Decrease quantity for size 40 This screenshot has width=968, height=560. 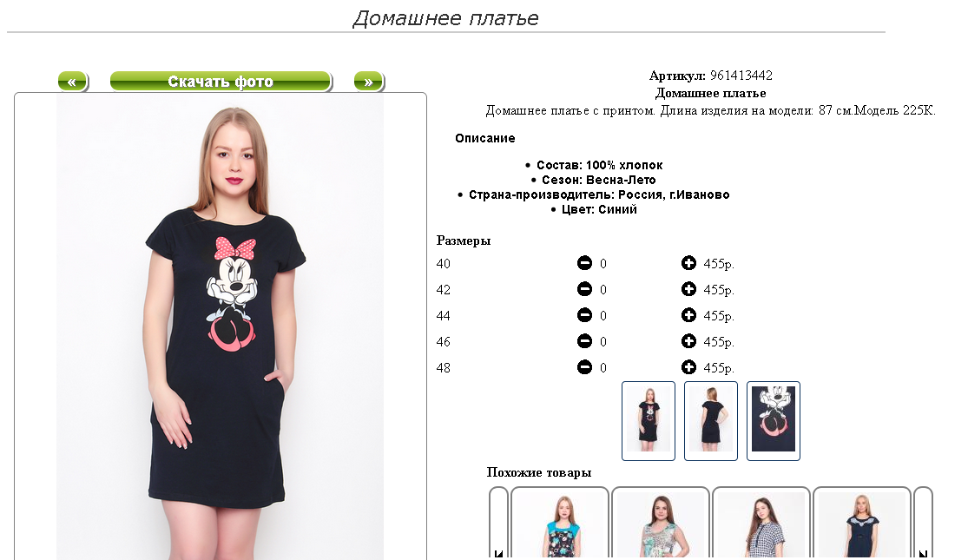(x=584, y=263)
